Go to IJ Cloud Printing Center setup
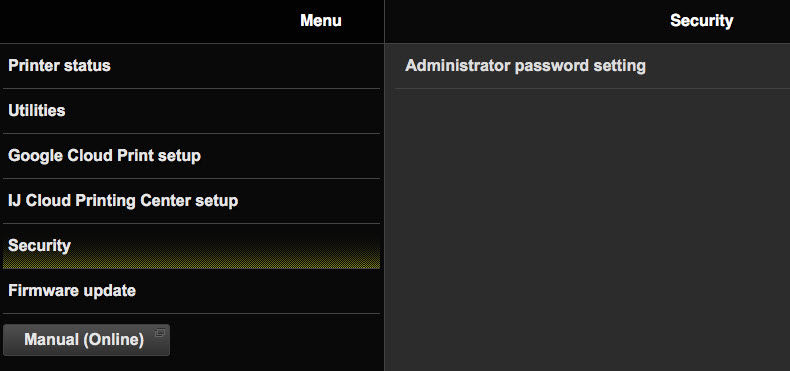790x371 pixels. (x=191, y=201)
